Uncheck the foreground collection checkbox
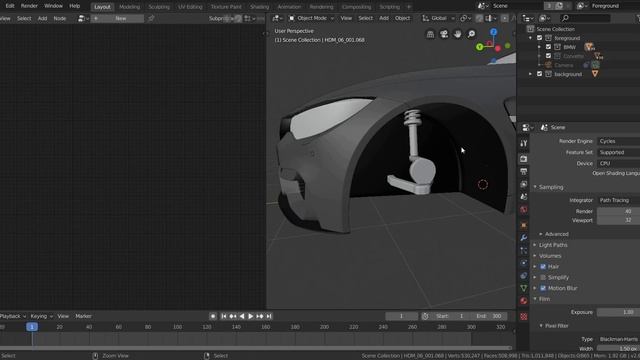Image resolution: width=640 pixels, height=360 pixels. coord(540,38)
